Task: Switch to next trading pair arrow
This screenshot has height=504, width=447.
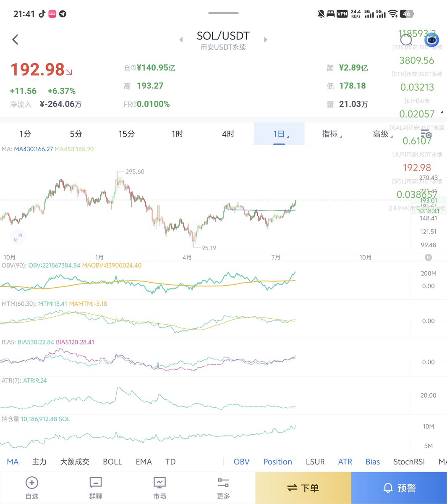Action: (266, 40)
